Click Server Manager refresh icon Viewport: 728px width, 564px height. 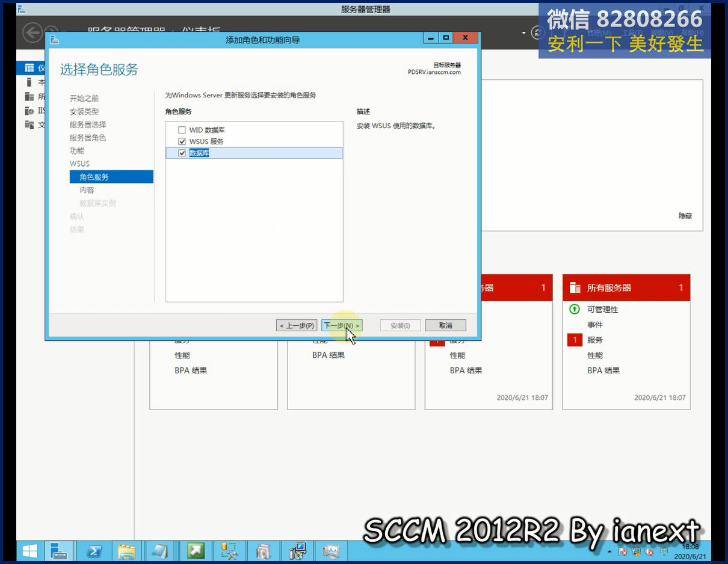coord(537,32)
